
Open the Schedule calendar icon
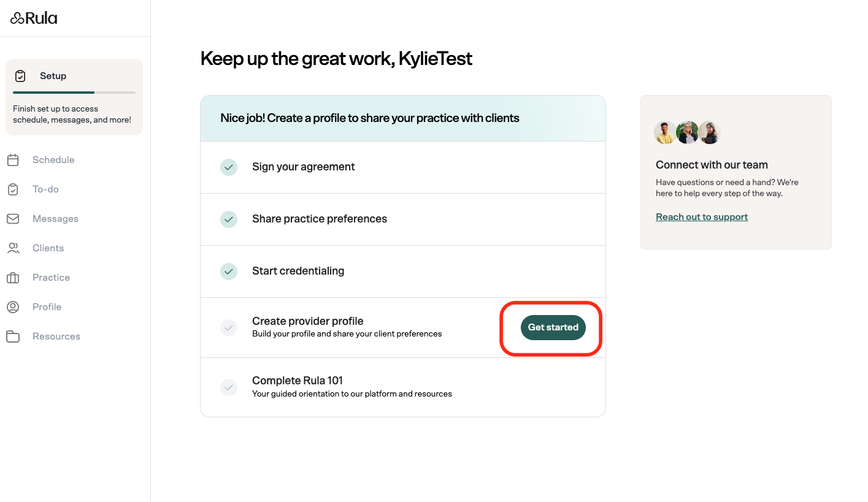pyautogui.click(x=13, y=159)
